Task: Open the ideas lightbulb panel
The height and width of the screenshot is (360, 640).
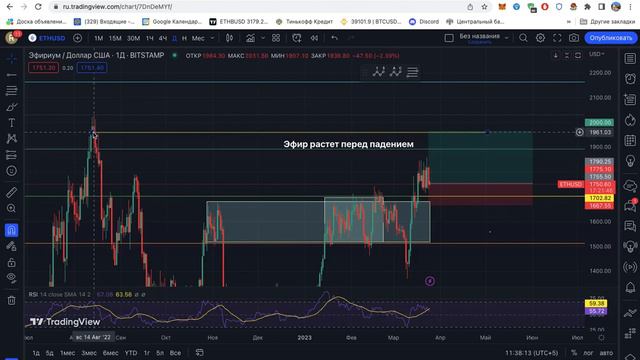Action: coord(630,161)
